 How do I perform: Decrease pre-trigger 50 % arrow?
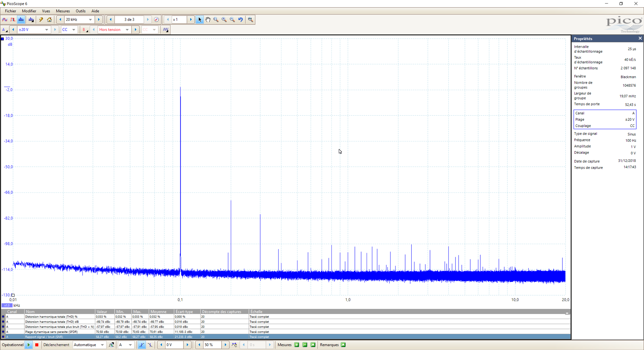tap(200, 345)
